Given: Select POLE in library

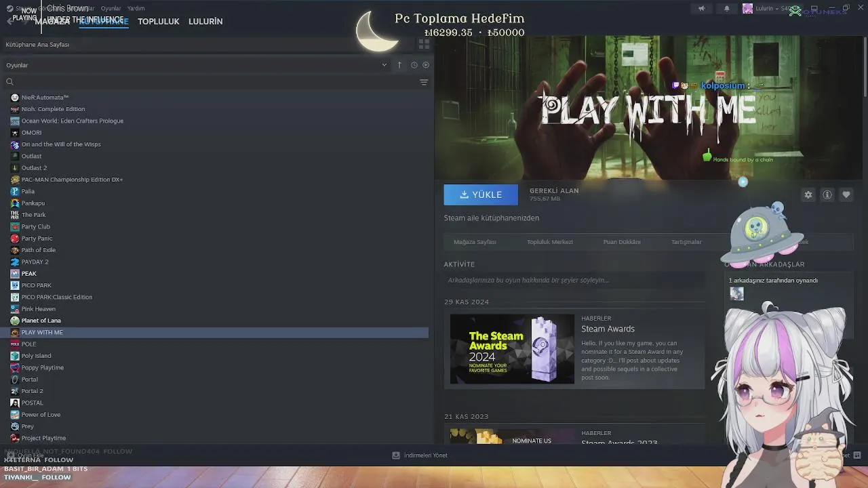Looking at the screenshot, I should tap(28, 344).
